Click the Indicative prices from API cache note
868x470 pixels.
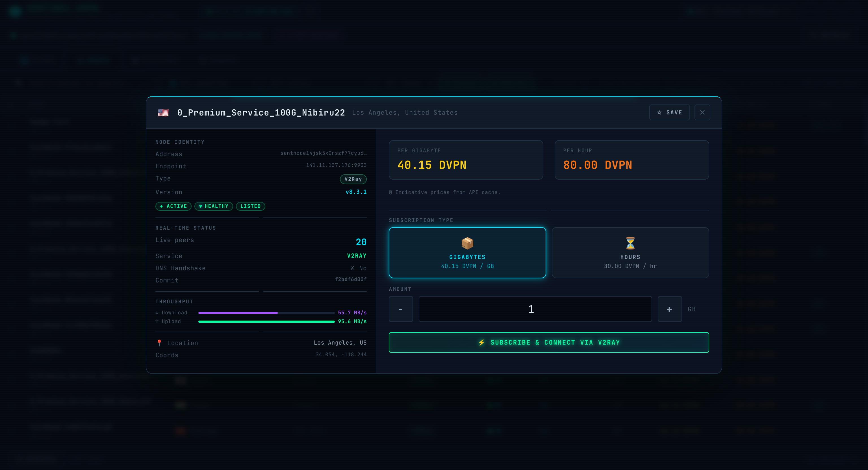click(x=444, y=192)
